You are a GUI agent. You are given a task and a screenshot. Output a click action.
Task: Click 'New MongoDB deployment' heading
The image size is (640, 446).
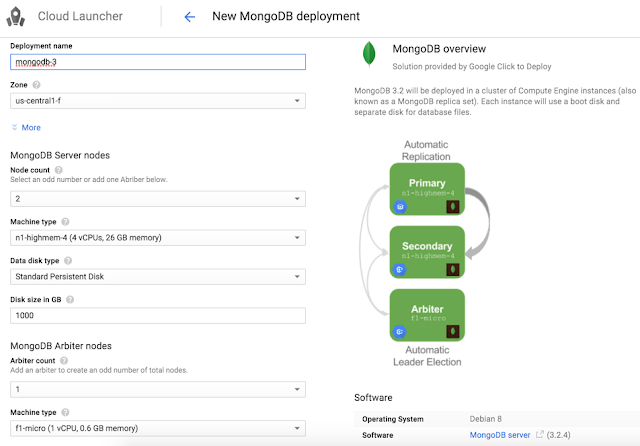tap(286, 16)
